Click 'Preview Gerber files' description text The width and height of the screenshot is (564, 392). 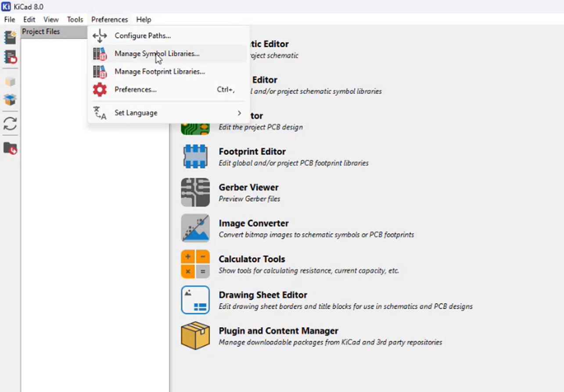pyautogui.click(x=249, y=199)
